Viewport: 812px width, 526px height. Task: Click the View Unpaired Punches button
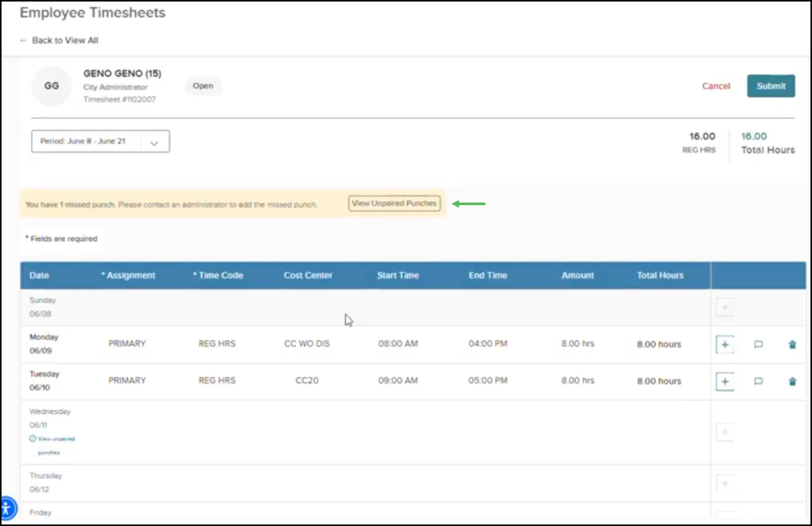click(394, 203)
